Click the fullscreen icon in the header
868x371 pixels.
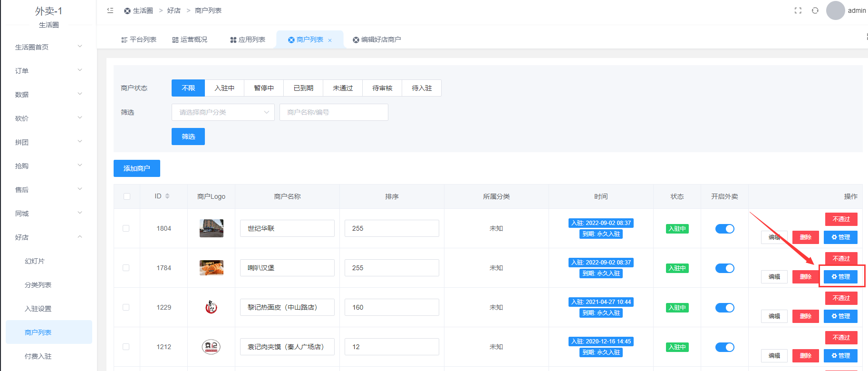coord(798,10)
